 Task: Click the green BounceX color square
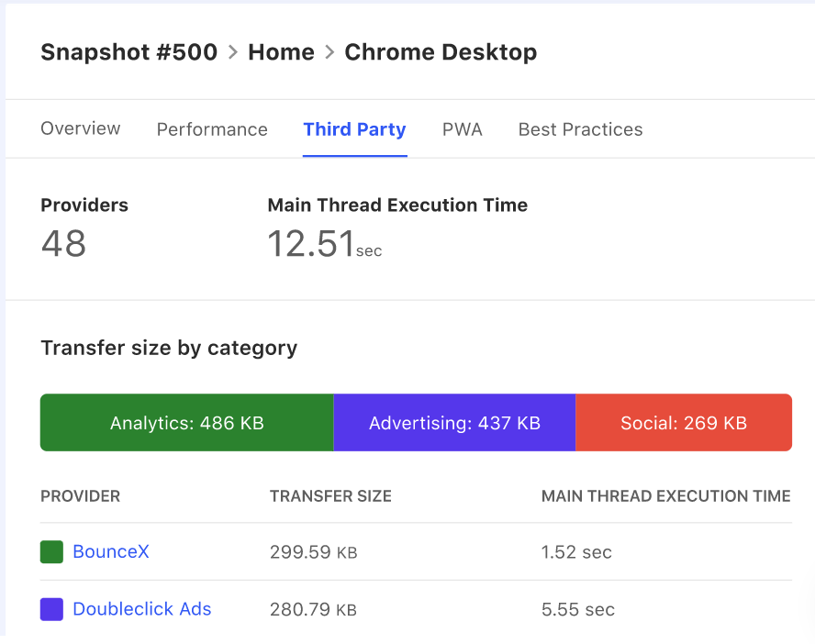[x=51, y=551]
